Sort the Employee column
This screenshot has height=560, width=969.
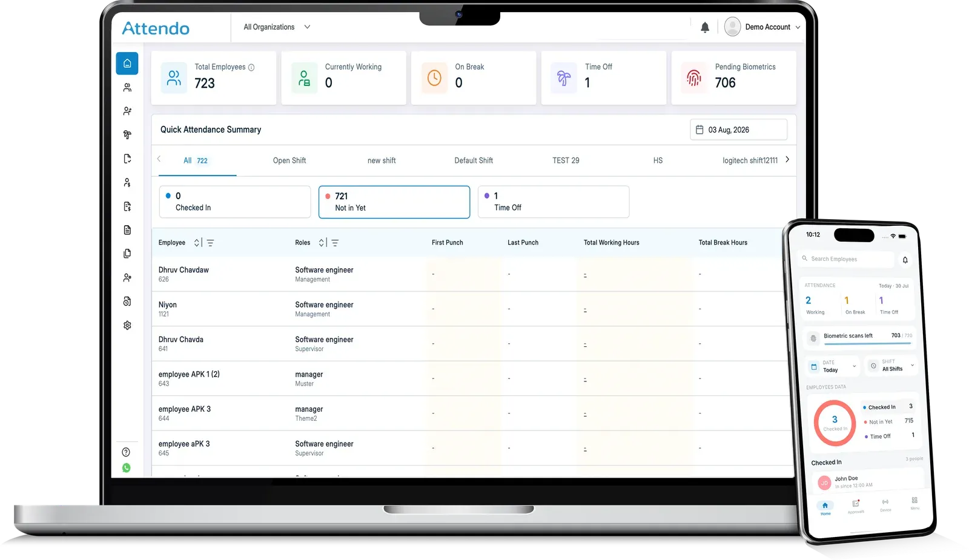[197, 243]
